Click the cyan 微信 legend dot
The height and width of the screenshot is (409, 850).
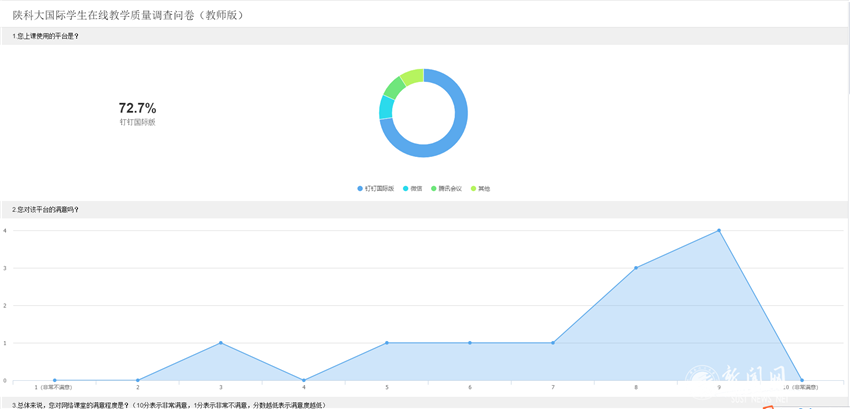click(405, 188)
